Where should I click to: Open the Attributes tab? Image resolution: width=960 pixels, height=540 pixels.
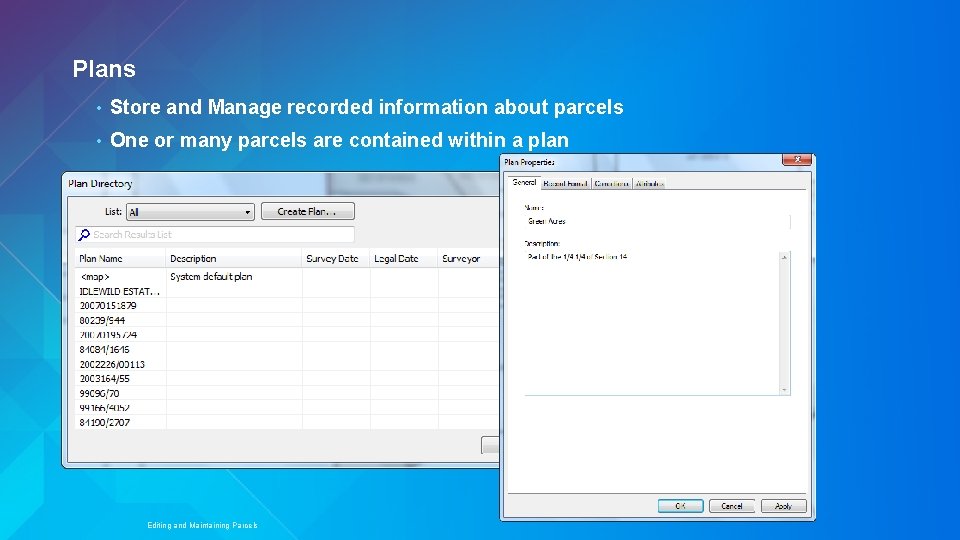[649, 184]
